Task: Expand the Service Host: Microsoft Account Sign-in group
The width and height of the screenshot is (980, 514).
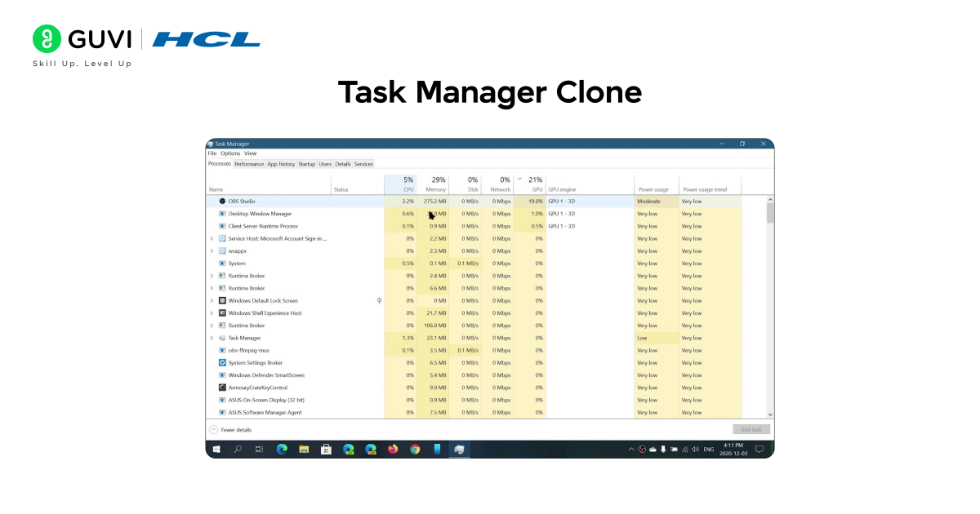Action: click(212, 239)
